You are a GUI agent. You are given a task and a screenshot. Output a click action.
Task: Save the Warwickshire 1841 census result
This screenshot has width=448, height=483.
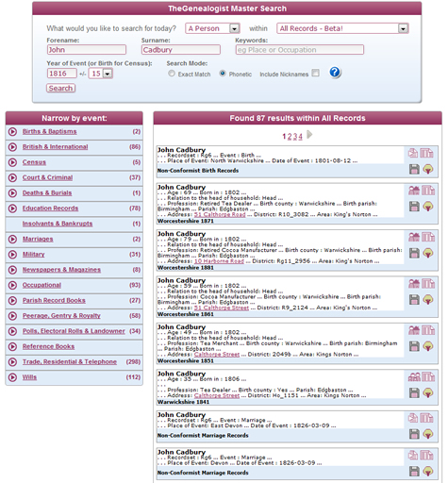414,392
